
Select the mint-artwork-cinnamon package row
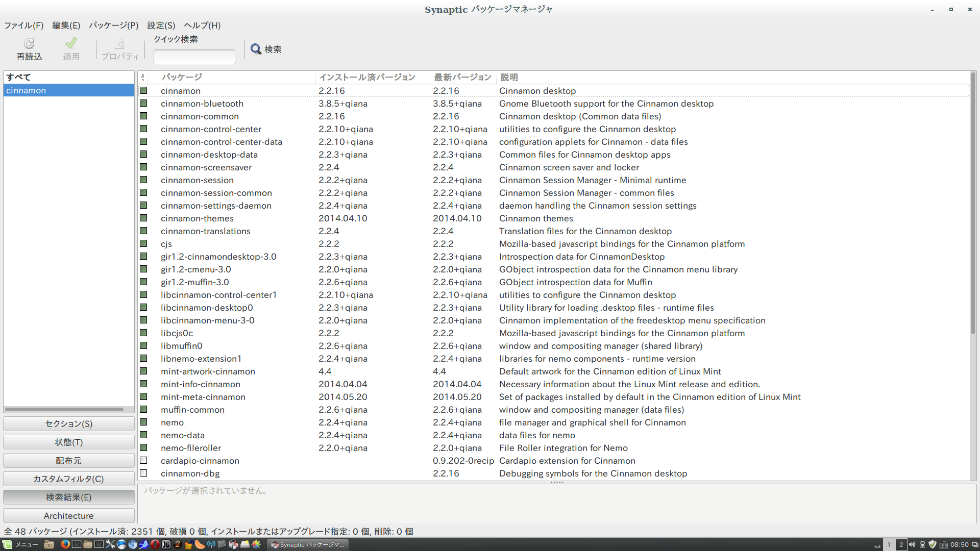click(554, 371)
